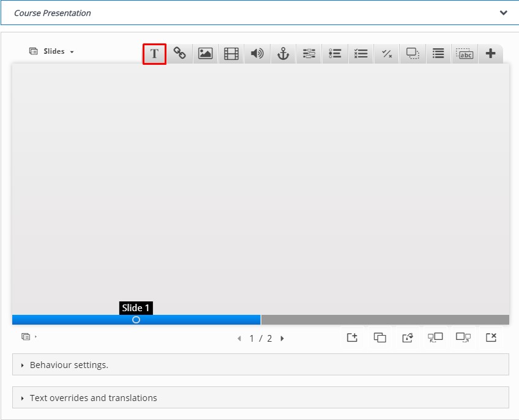The height and width of the screenshot is (420, 519).
Task: Go to previous slide arrow
Action: click(x=239, y=338)
